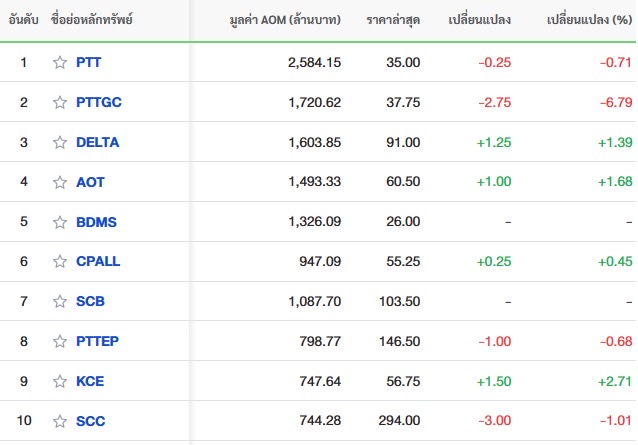
Task: Toggle favorite star for SCC
Action: (60, 421)
